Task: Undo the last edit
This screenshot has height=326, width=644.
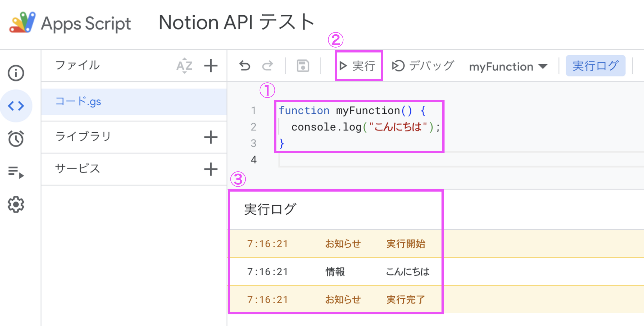Action: (x=245, y=66)
